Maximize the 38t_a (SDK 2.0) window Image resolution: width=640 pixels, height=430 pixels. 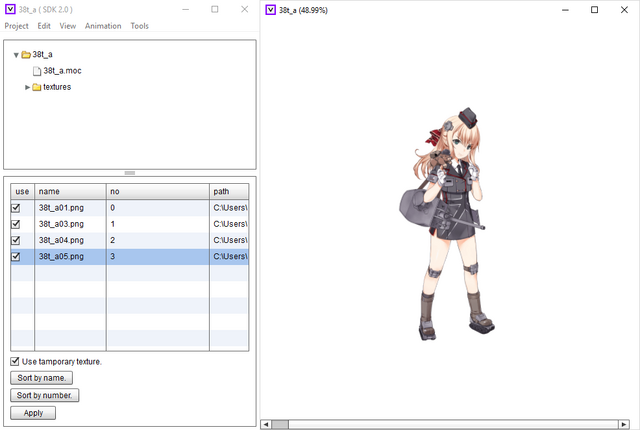[215, 9]
